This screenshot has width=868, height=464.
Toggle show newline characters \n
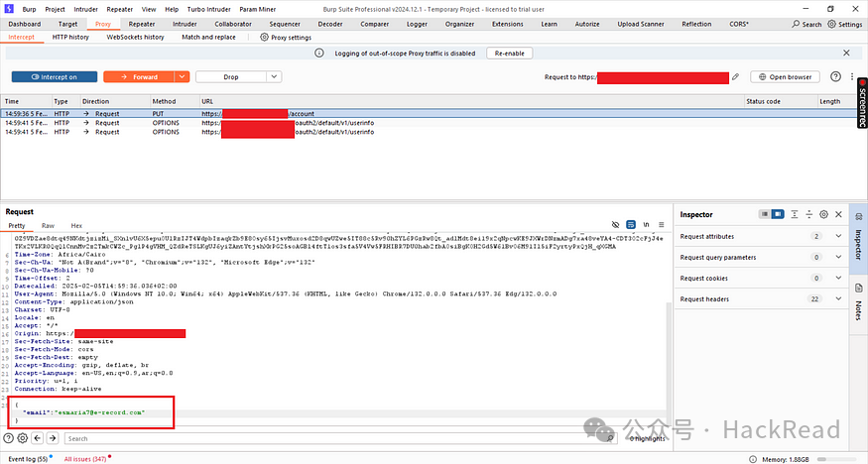coord(646,224)
